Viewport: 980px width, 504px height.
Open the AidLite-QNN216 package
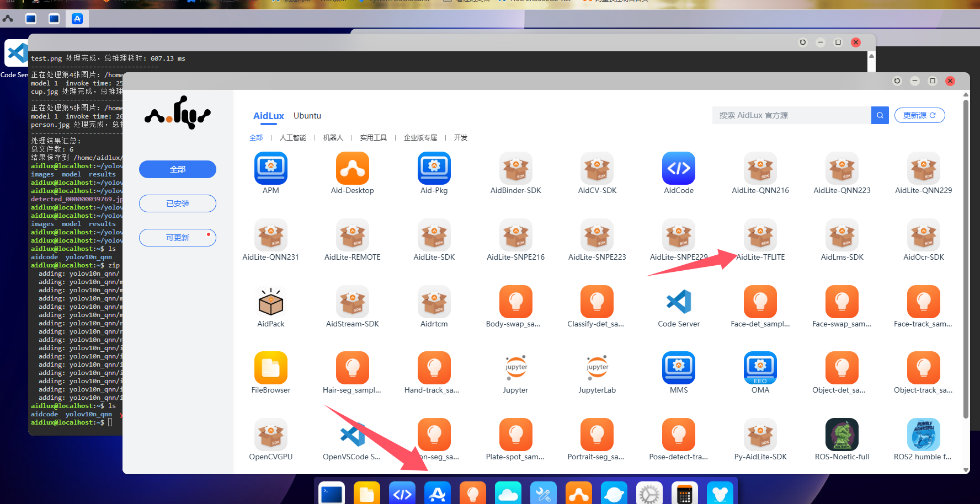pos(760,168)
